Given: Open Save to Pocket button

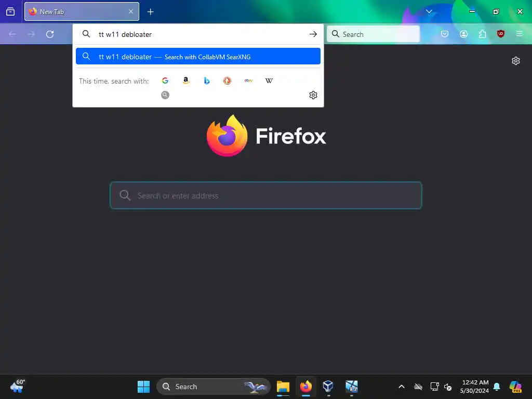Looking at the screenshot, I should 445,34.
